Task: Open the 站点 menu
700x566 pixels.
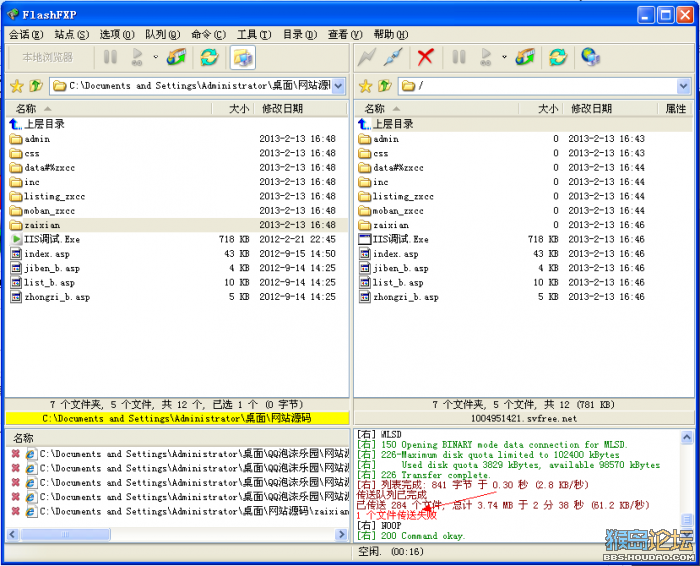Action: click(72, 34)
